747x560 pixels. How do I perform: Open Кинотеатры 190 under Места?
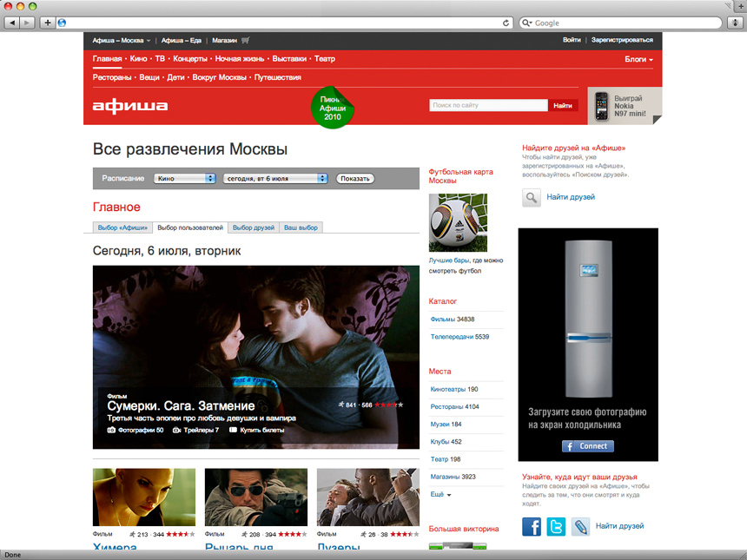pos(454,389)
